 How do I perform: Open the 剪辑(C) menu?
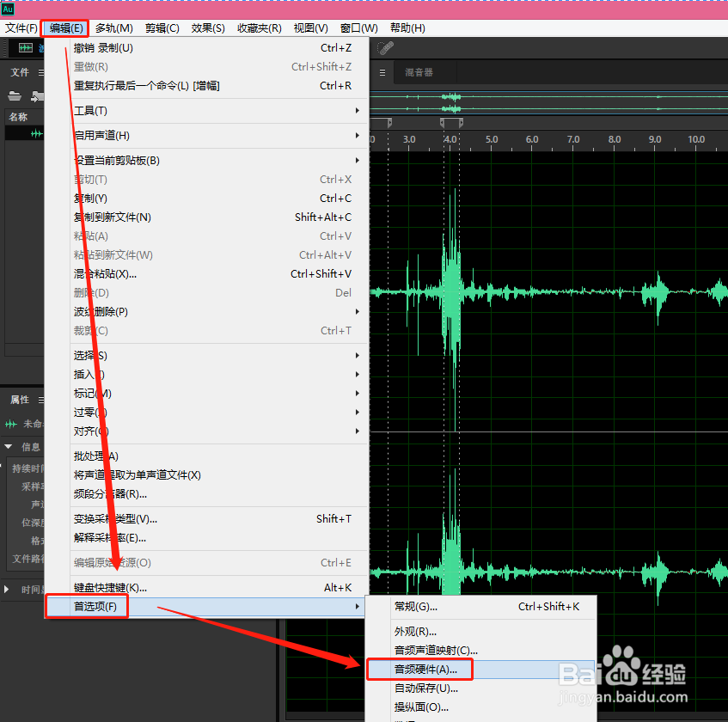162,28
